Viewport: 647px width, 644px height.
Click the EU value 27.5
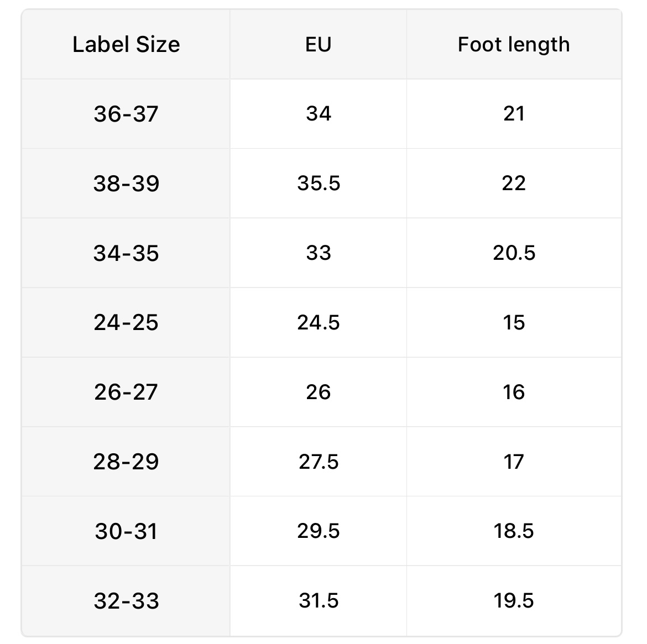click(318, 462)
